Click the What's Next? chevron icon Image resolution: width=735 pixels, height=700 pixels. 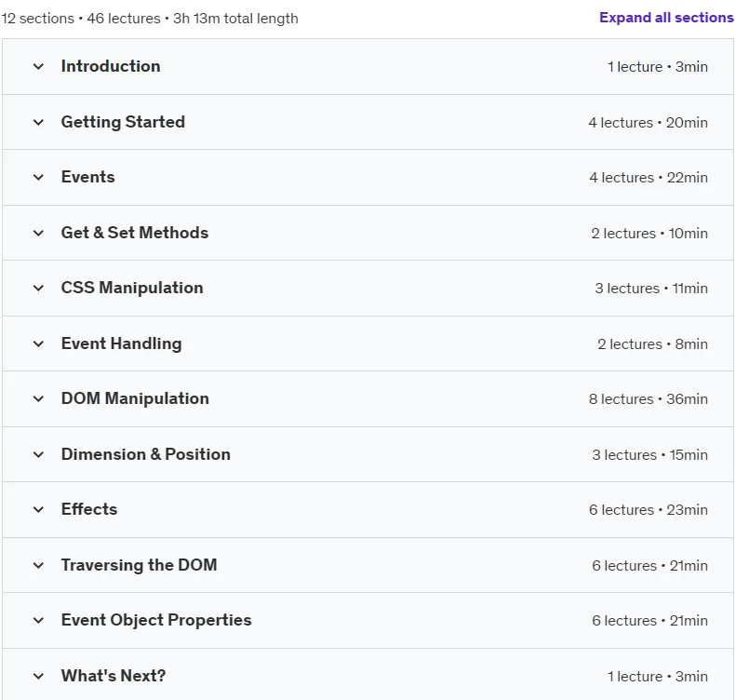pyautogui.click(x=38, y=676)
